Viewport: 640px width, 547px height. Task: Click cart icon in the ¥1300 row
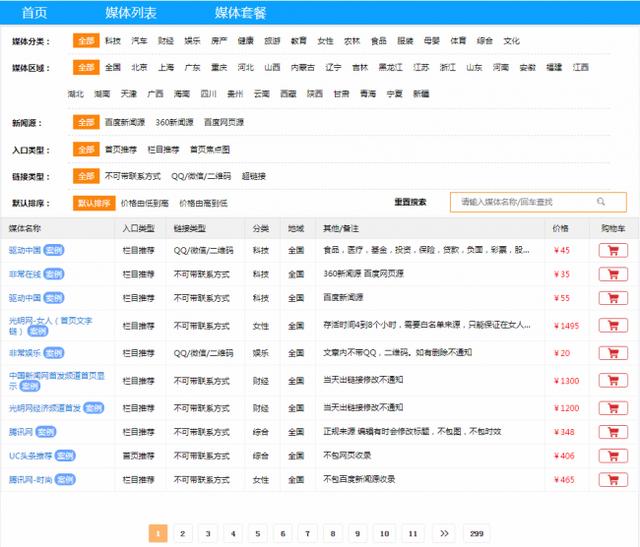click(x=613, y=380)
